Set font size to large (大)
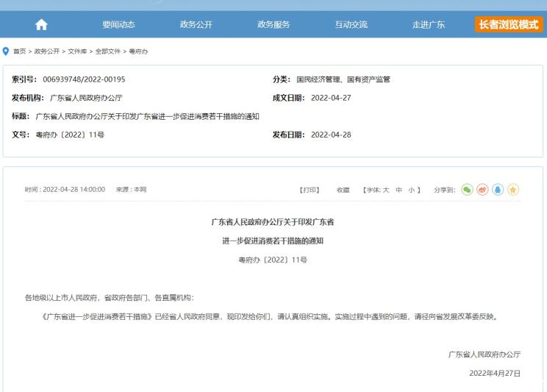 385,190
